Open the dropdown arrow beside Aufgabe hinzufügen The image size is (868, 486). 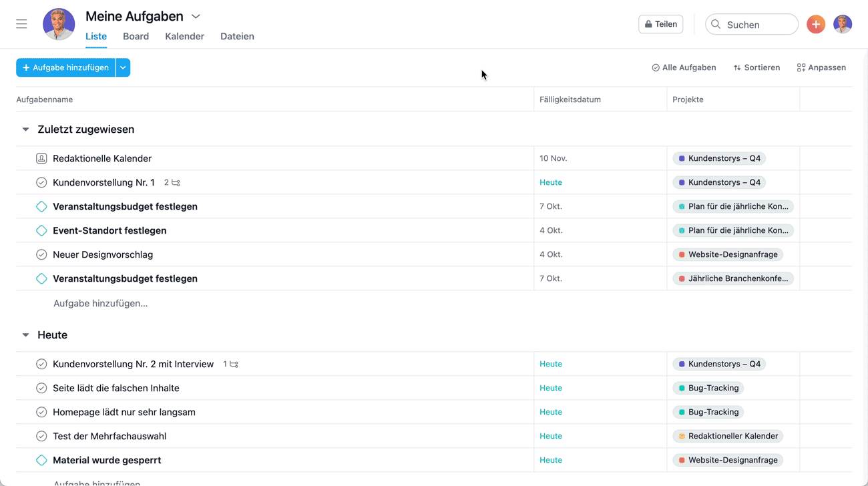[123, 67]
